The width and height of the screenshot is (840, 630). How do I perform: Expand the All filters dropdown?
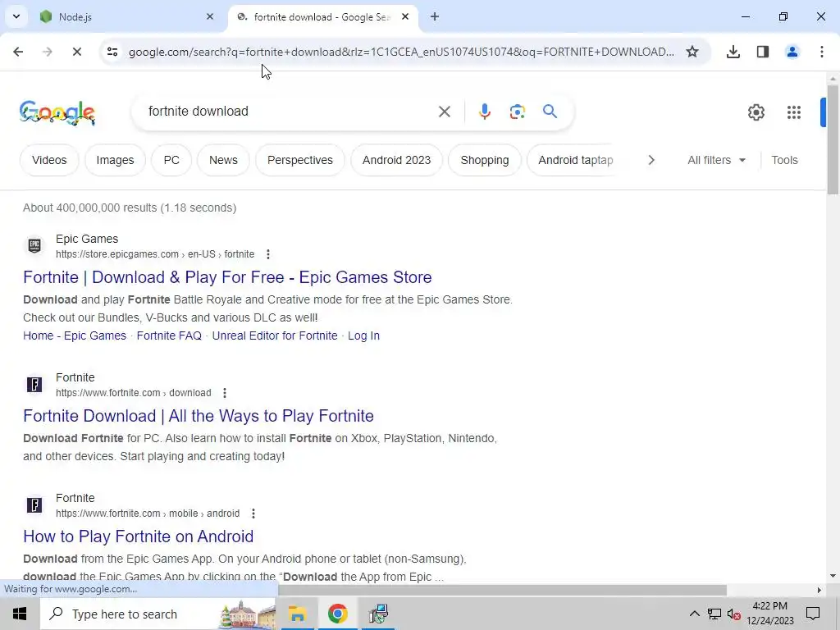[716, 160]
